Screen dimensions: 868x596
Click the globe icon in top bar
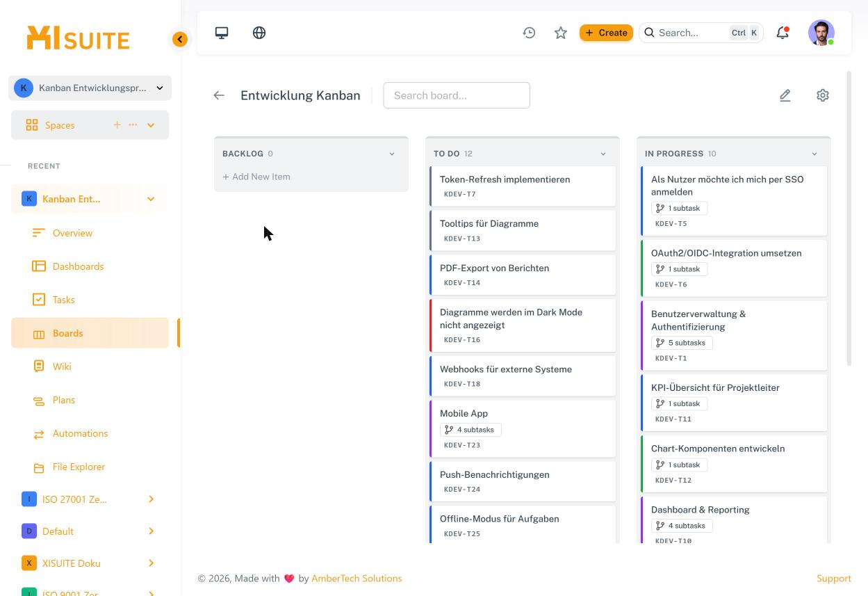click(259, 33)
